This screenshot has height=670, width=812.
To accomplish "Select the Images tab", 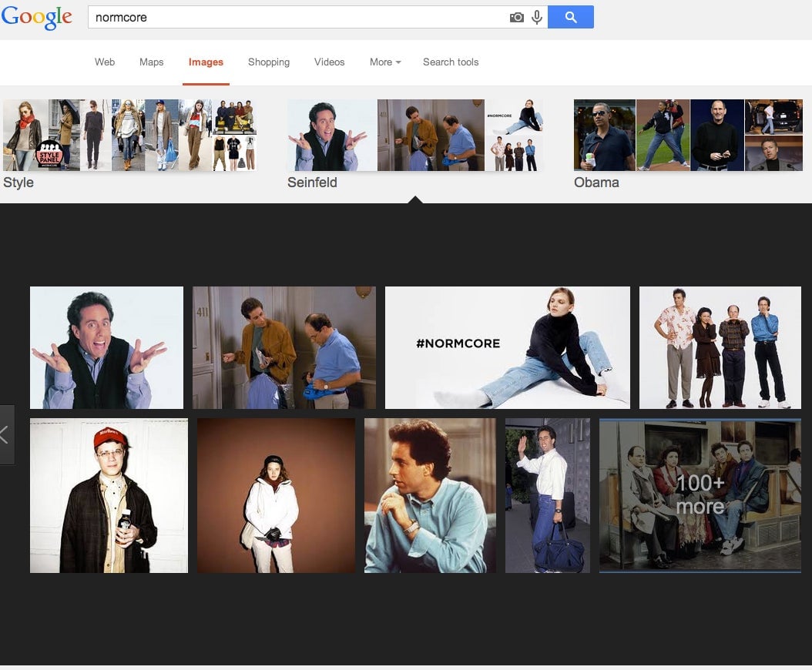I will 206,62.
